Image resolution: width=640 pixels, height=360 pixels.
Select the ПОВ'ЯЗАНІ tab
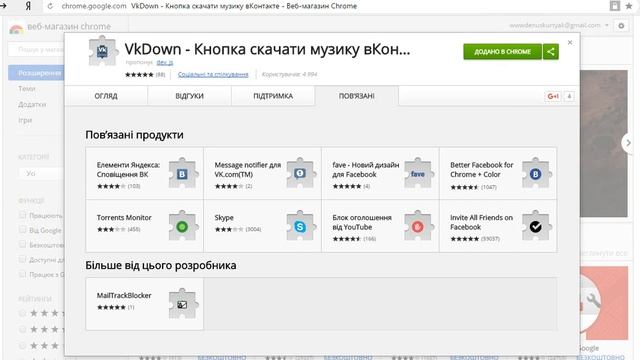357,96
